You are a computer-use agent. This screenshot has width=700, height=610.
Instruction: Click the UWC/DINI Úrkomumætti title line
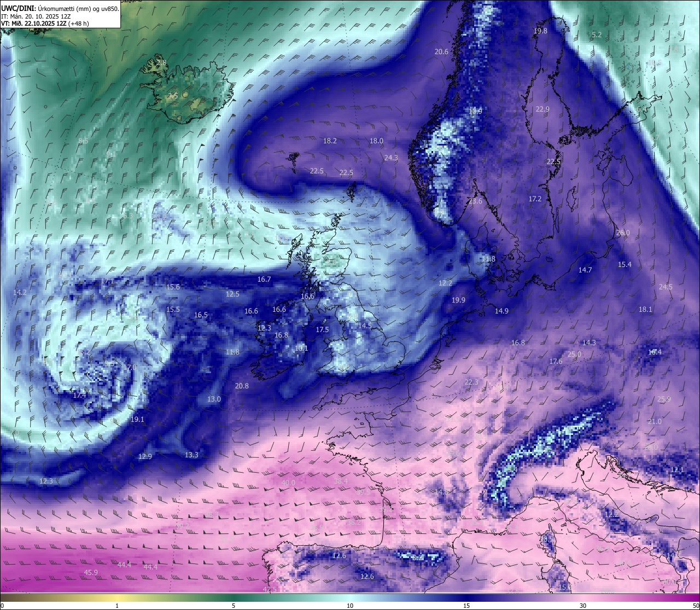[x=60, y=8]
